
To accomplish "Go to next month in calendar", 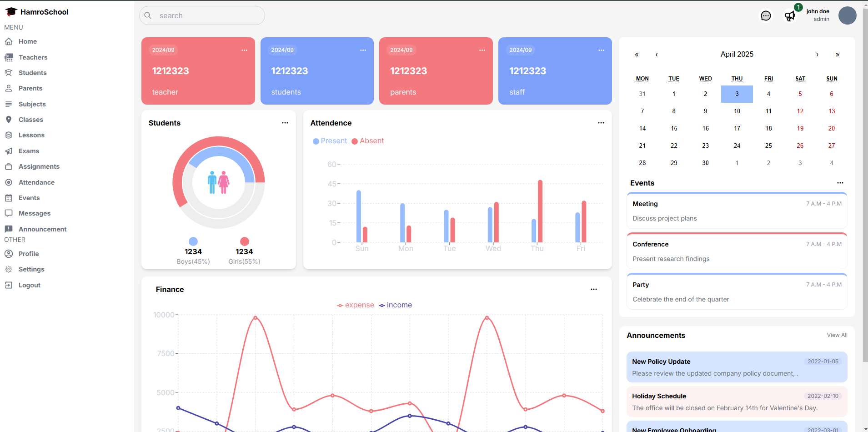I will coord(817,55).
